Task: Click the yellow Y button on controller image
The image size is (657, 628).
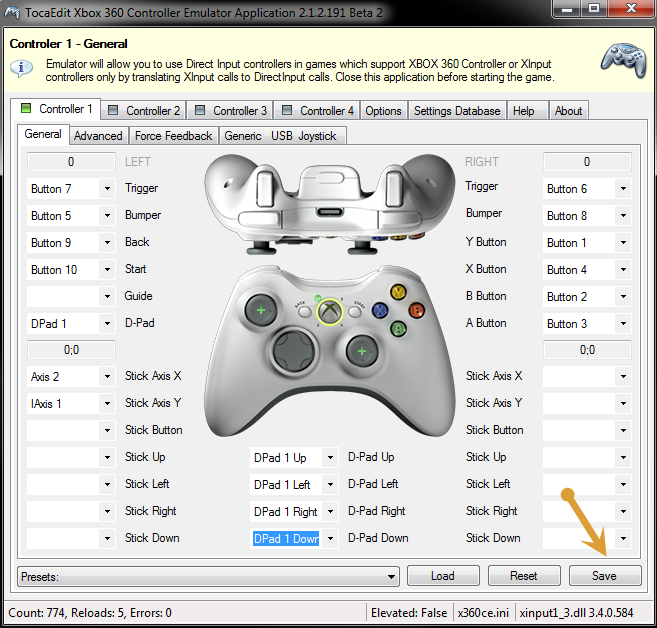Action: pyautogui.click(x=398, y=292)
